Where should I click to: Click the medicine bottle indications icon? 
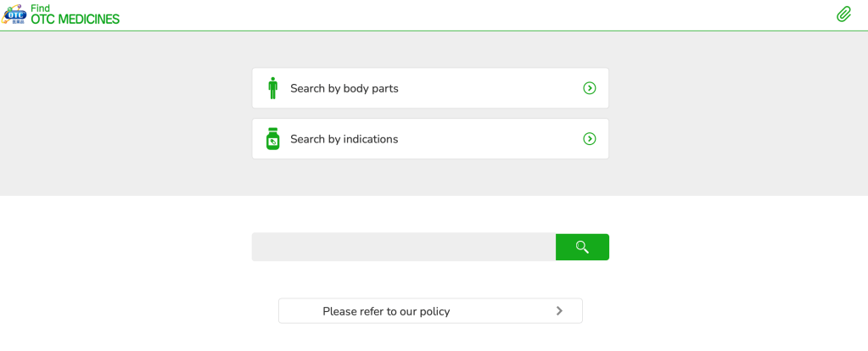(x=272, y=139)
